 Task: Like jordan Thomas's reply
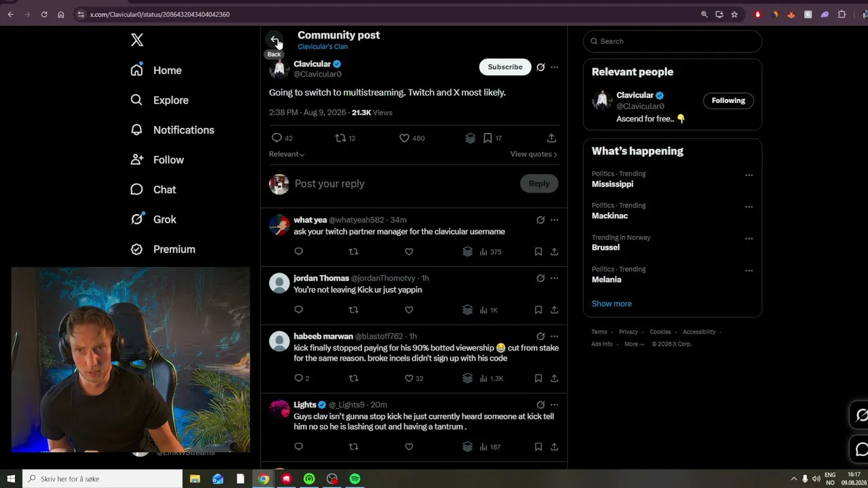(x=409, y=310)
